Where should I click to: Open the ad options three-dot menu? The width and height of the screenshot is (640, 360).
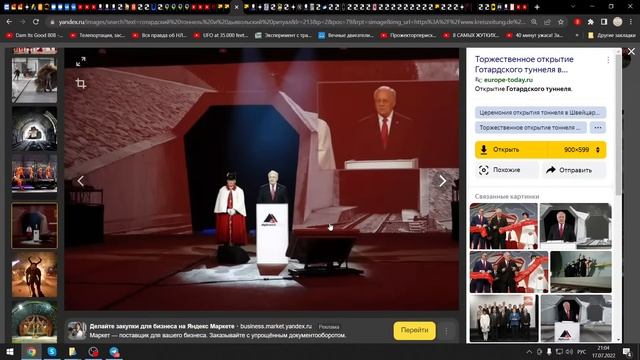tap(447, 331)
